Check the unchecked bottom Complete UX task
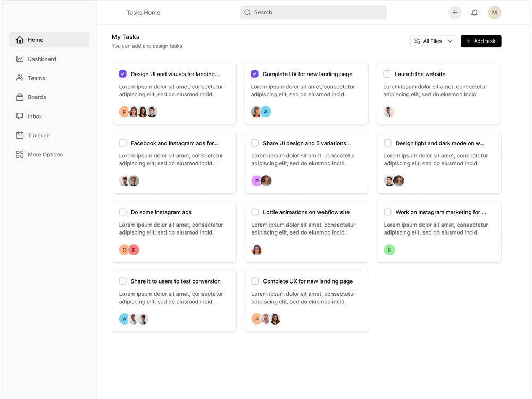The width and height of the screenshot is (532, 399). (255, 281)
